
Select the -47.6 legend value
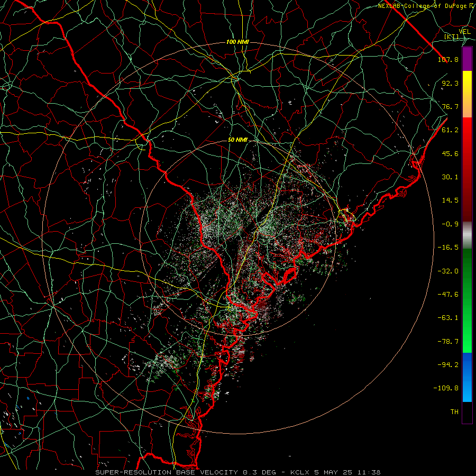coord(448,295)
